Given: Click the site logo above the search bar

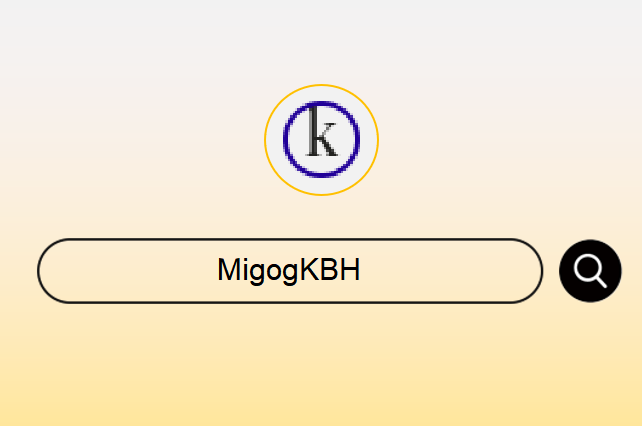Looking at the screenshot, I should pos(321,140).
